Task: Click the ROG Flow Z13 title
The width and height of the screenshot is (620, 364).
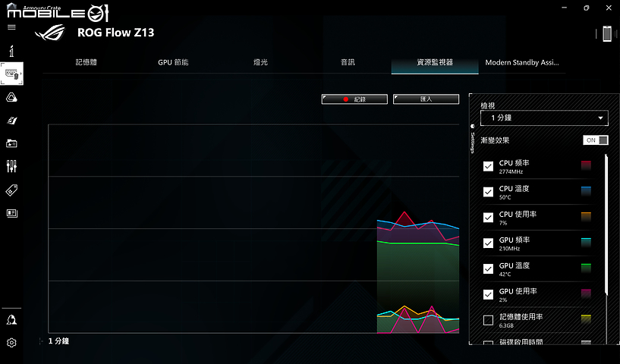Action: (116, 33)
